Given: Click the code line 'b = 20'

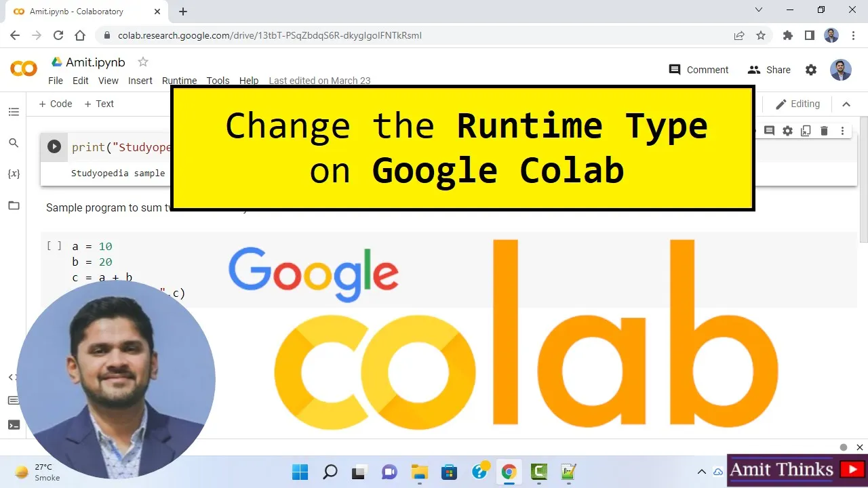Looking at the screenshot, I should tap(92, 262).
